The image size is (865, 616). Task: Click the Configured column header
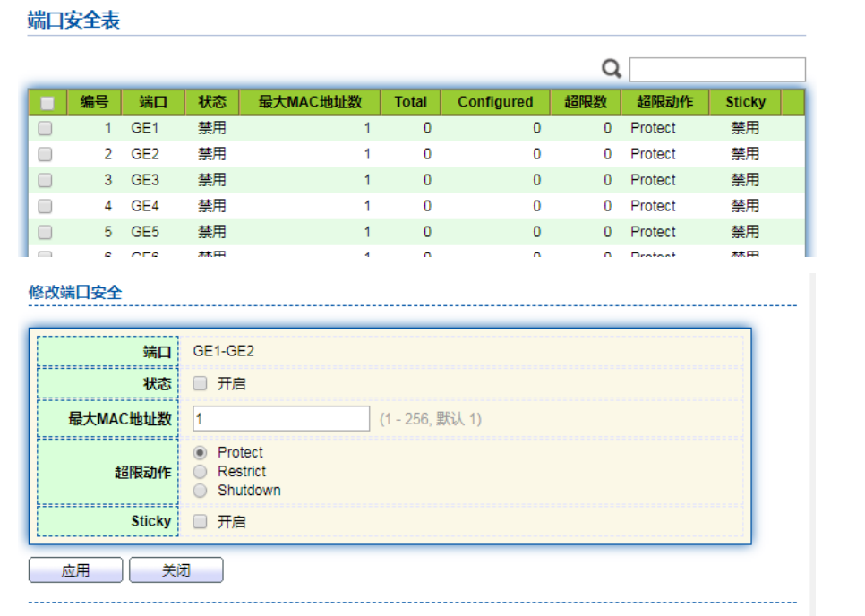click(x=495, y=102)
